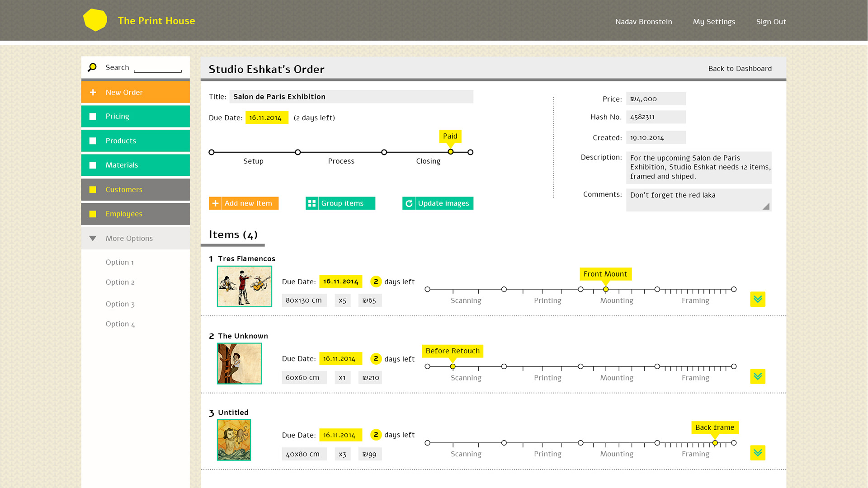Toggle the yellow square beside Customers
Viewport: 868px width, 488px height.
[x=93, y=190]
